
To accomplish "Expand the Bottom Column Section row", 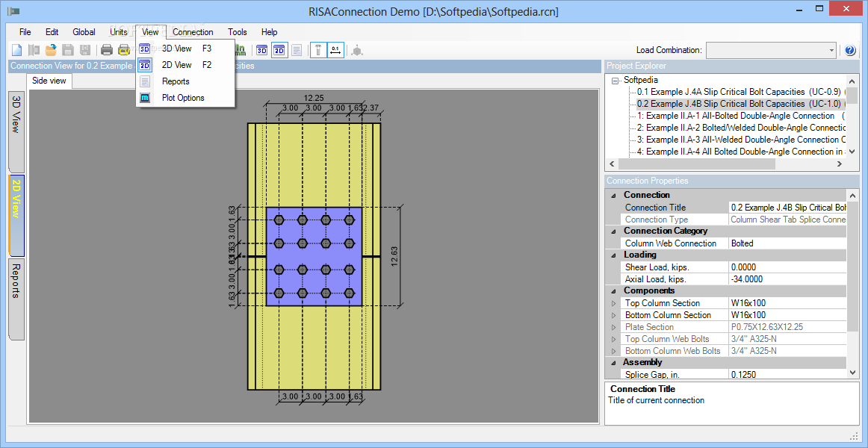I will point(613,315).
